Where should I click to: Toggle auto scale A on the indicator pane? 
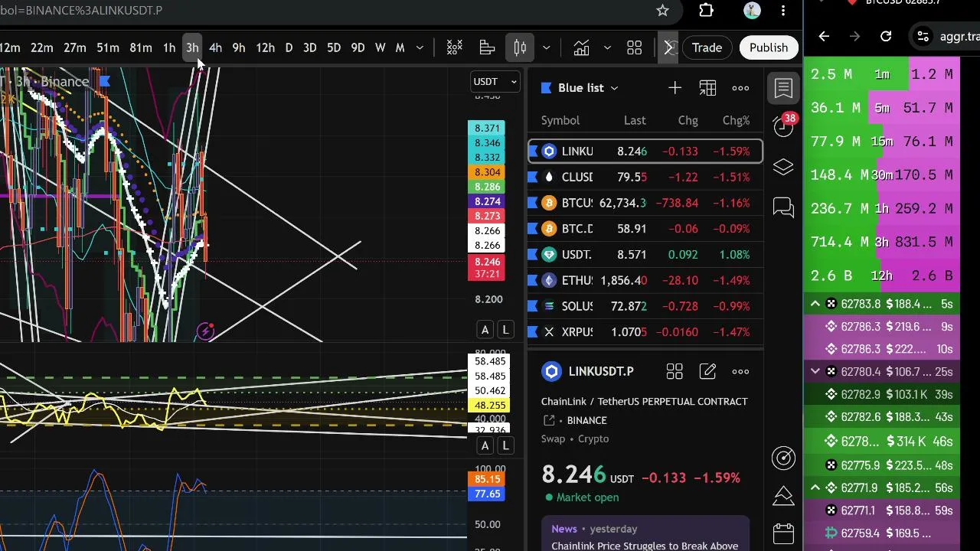[x=485, y=446]
